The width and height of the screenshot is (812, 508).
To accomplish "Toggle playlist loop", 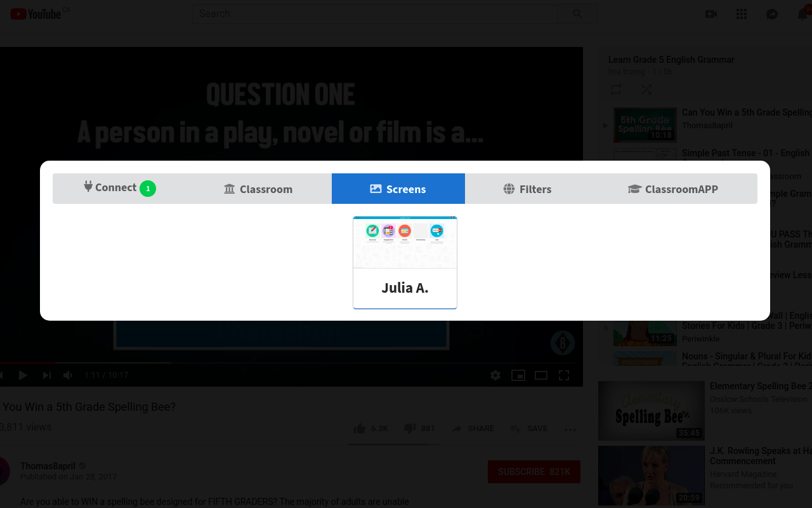I will point(616,90).
